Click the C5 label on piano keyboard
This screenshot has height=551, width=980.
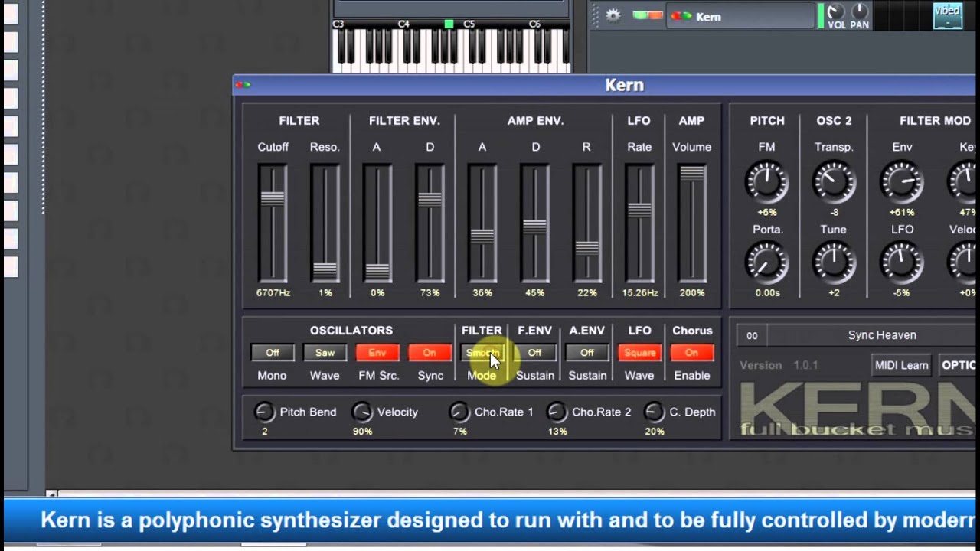pyautogui.click(x=469, y=24)
